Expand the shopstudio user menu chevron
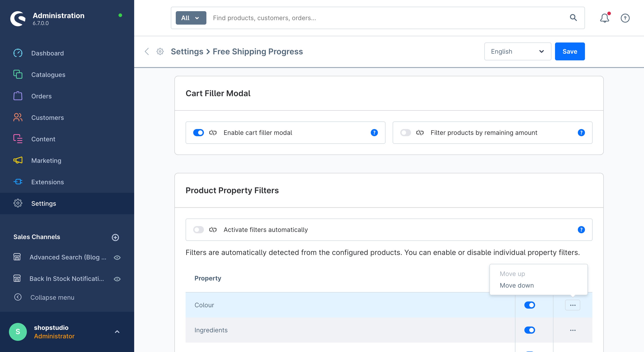Viewport: 644px width, 352px height. (117, 332)
